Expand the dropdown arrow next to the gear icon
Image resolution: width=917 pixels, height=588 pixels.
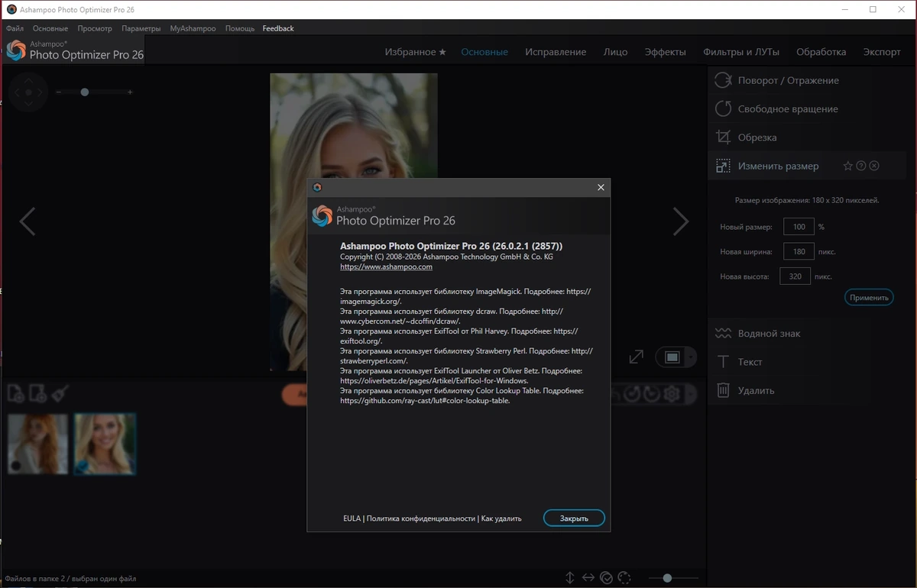691,394
